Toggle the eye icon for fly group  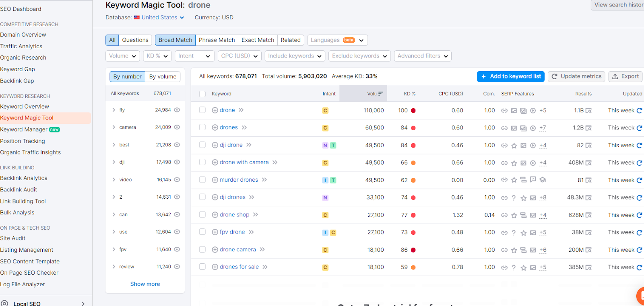coord(177,110)
